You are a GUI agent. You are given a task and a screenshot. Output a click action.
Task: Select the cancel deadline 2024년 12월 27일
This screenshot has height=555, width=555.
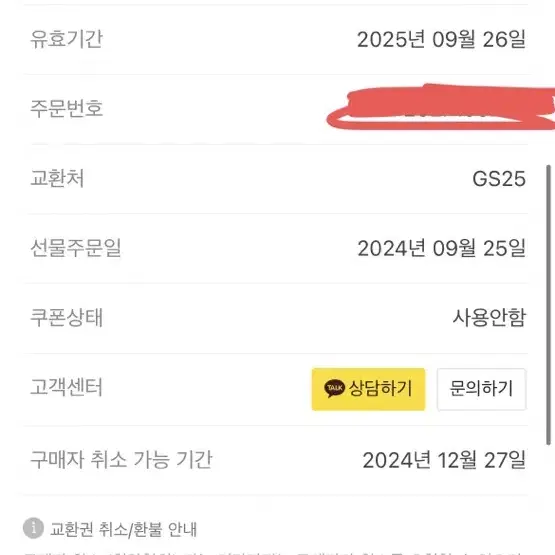[x=444, y=460]
